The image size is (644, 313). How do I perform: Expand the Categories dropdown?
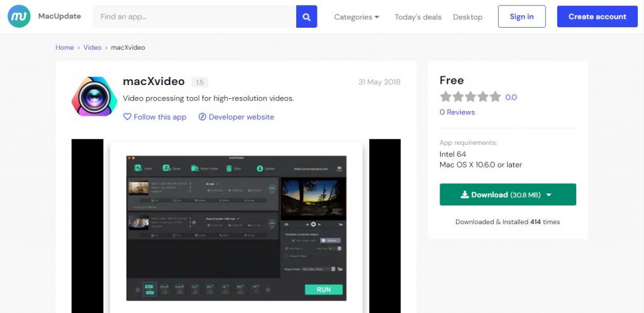coord(357,17)
